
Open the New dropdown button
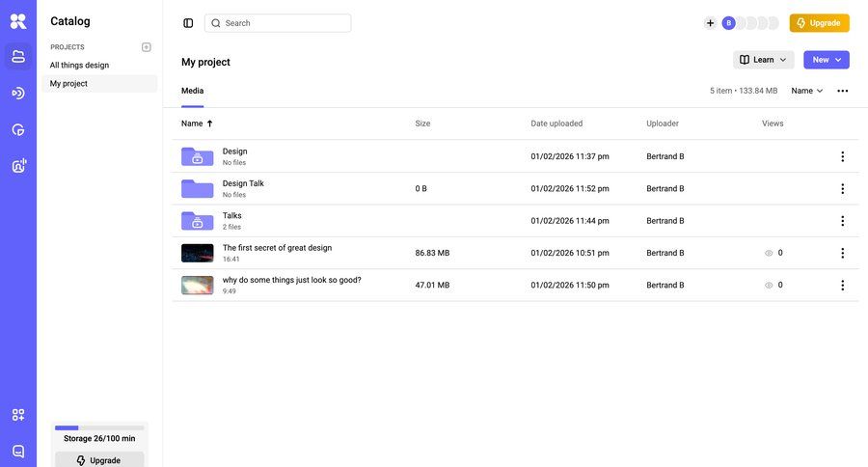pyautogui.click(x=827, y=60)
